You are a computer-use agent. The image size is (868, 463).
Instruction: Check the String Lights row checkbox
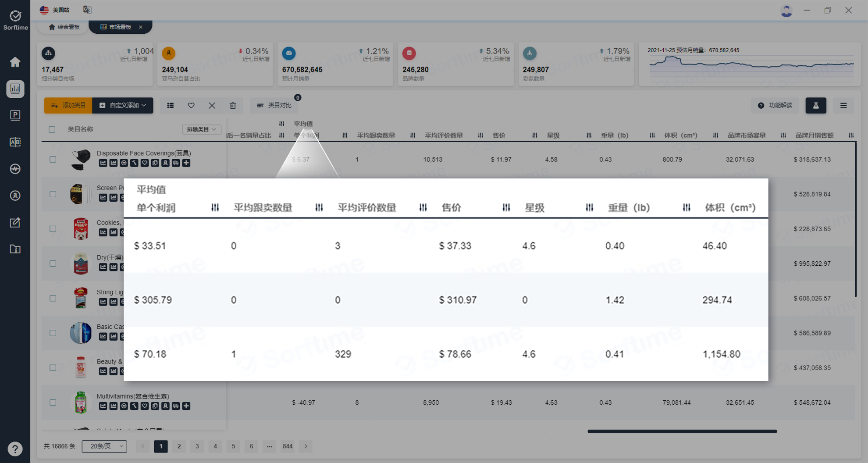[x=53, y=298]
